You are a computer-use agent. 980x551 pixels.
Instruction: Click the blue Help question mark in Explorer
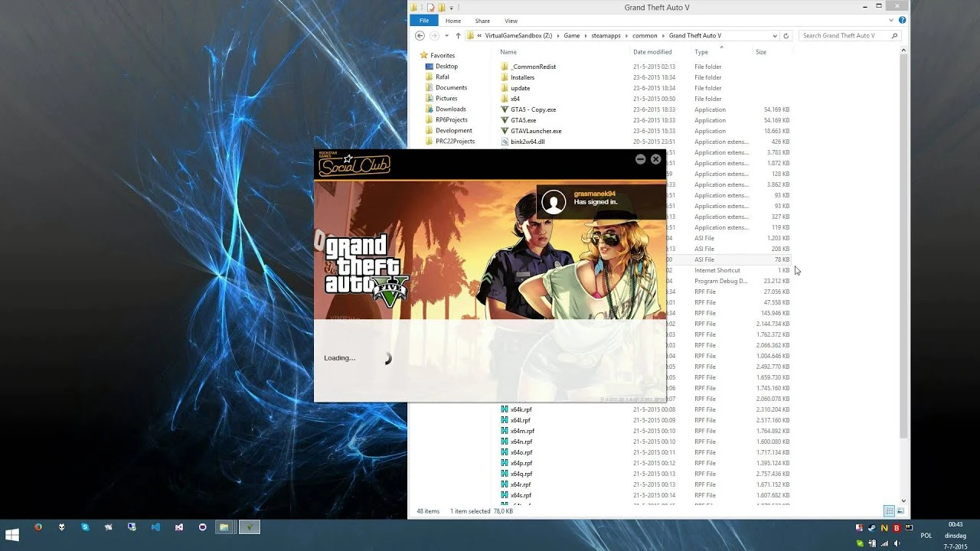[902, 21]
